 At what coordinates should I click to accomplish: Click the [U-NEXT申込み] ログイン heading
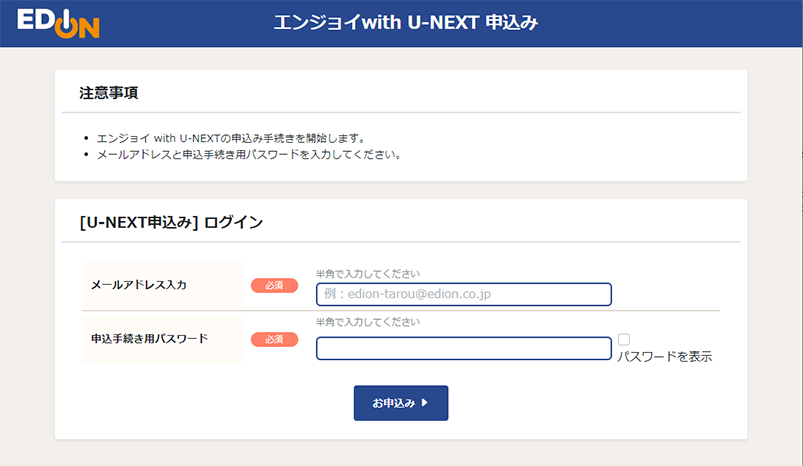coord(171,222)
